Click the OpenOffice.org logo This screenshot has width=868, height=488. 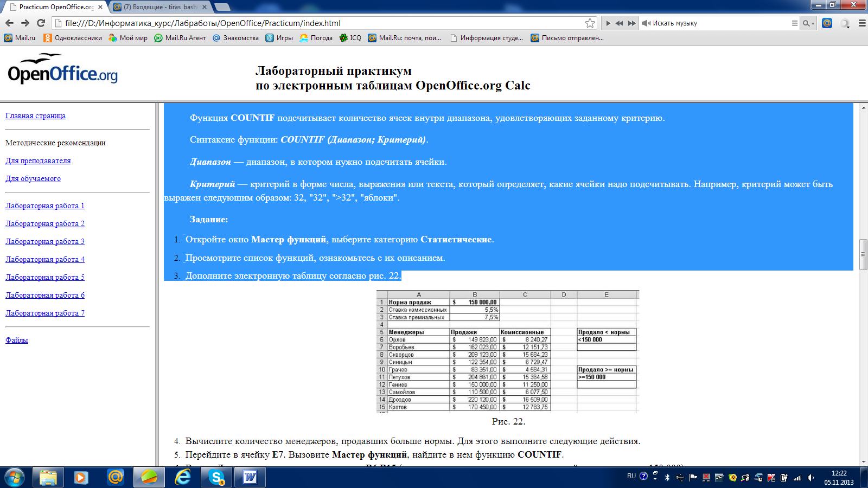point(62,69)
